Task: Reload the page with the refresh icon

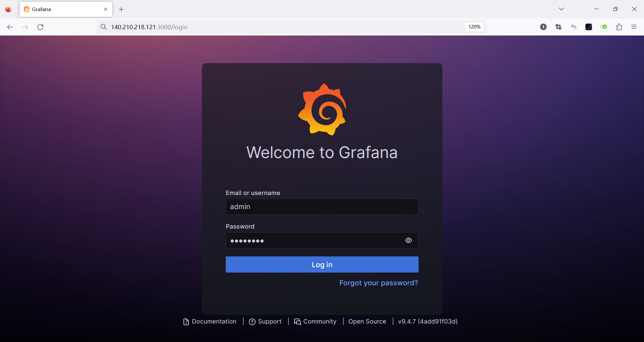Action: coord(40,27)
